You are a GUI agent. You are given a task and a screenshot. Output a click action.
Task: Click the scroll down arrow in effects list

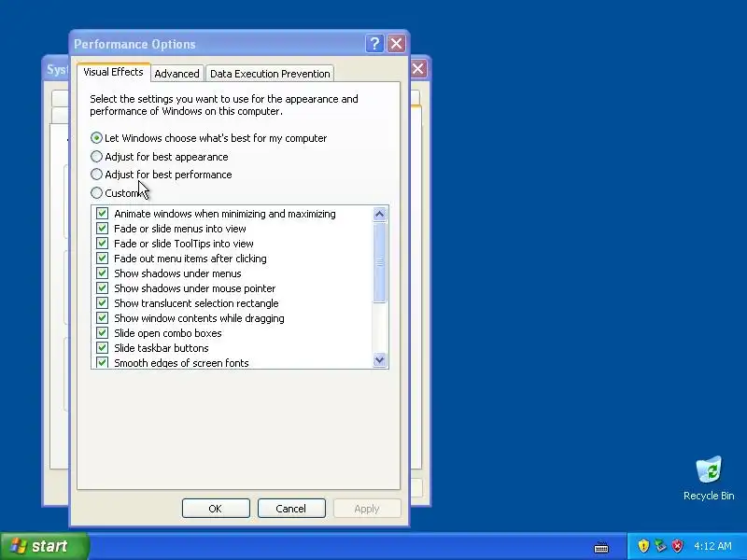[379, 359]
